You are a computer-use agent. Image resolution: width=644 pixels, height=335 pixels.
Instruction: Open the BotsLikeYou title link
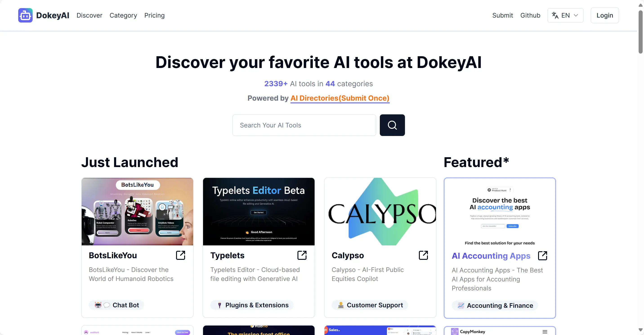click(x=113, y=255)
